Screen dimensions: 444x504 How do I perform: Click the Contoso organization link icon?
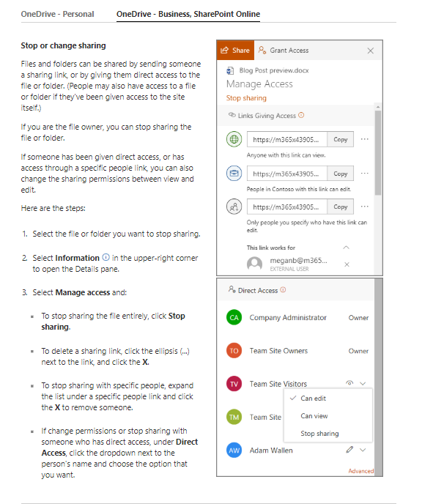[234, 173]
